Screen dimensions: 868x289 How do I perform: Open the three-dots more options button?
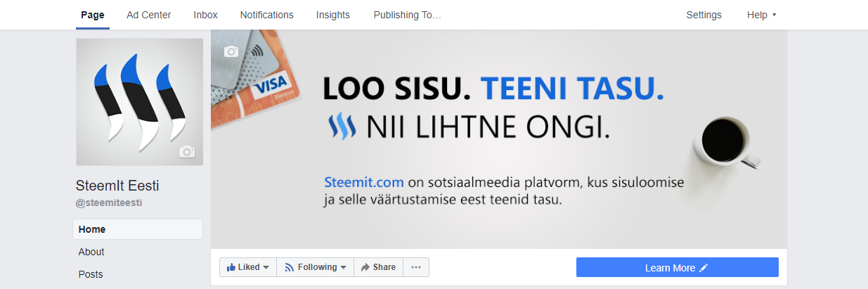point(416,267)
